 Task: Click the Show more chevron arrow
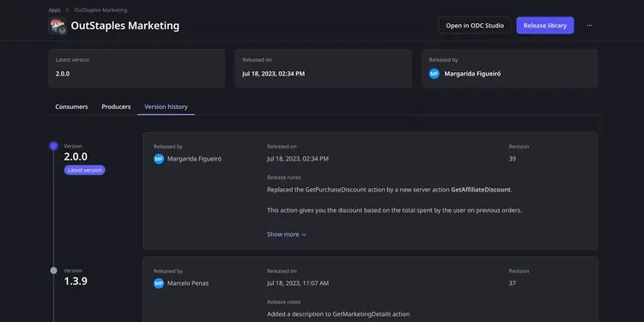[304, 235]
